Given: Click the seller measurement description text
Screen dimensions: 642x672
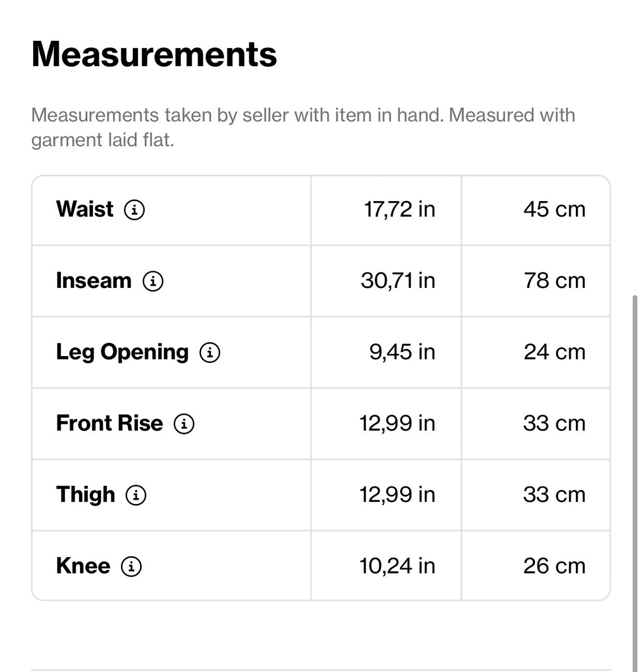Looking at the screenshot, I should point(303,127).
